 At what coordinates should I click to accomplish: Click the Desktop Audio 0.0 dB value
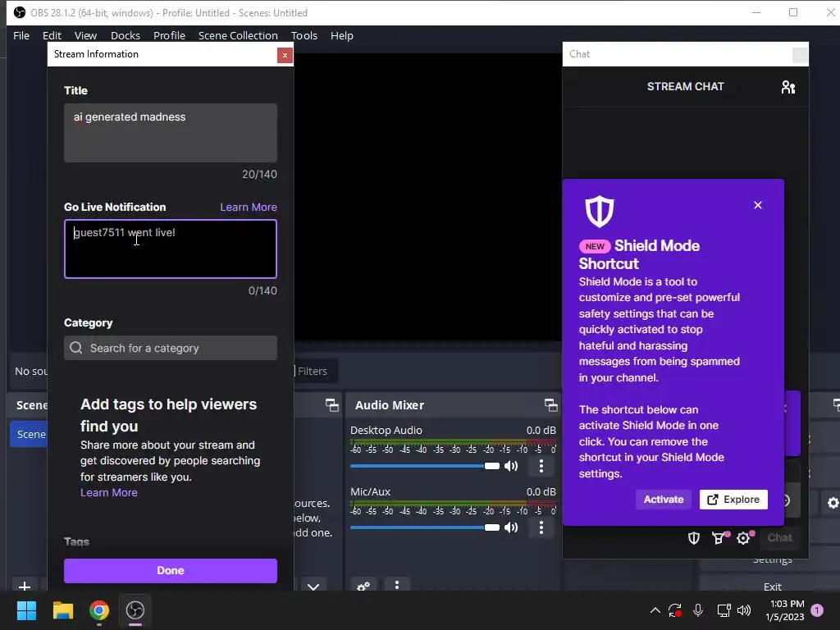coord(541,431)
